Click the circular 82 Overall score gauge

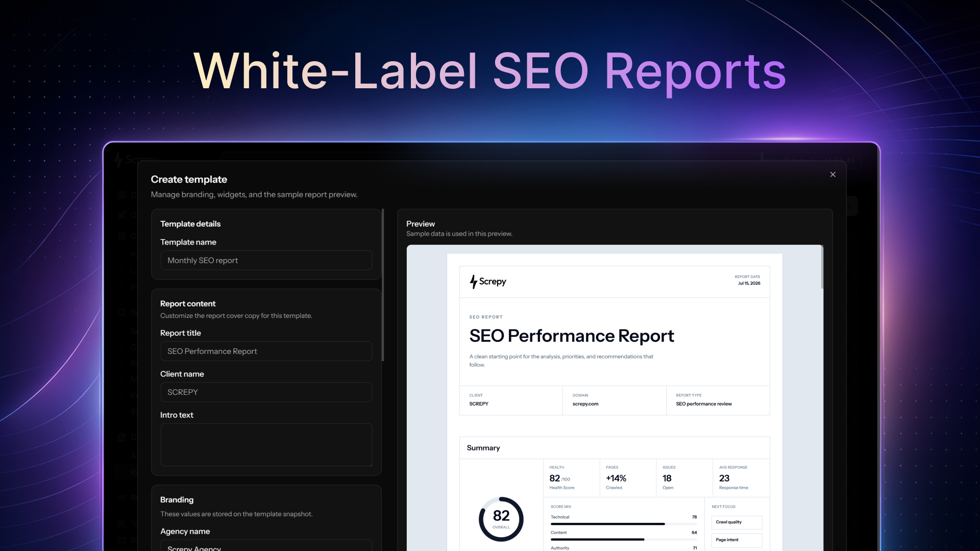click(501, 519)
